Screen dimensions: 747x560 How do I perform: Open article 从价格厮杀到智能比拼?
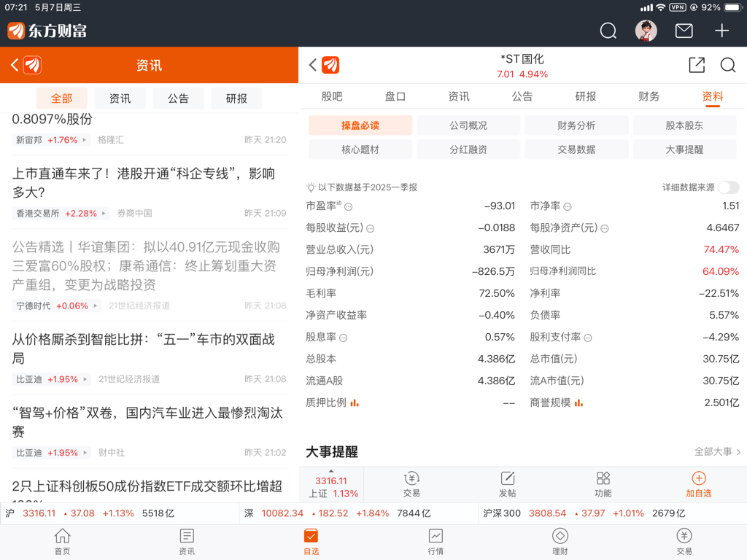point(144,349)
